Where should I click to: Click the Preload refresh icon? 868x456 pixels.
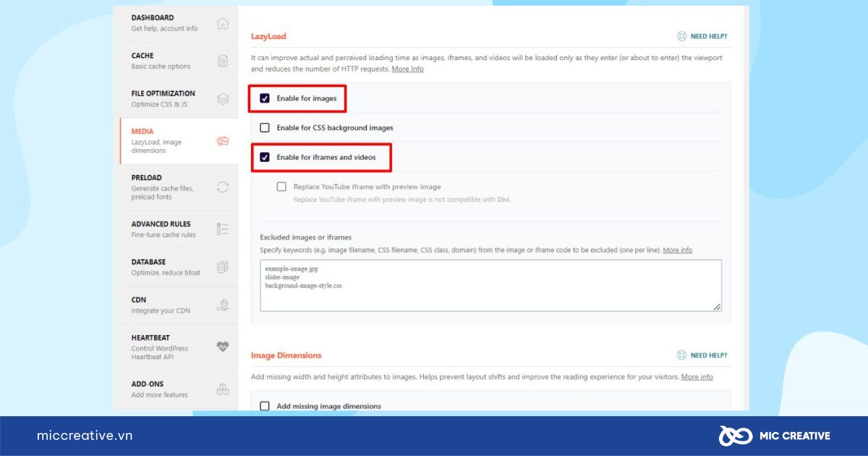click(223, 187)
